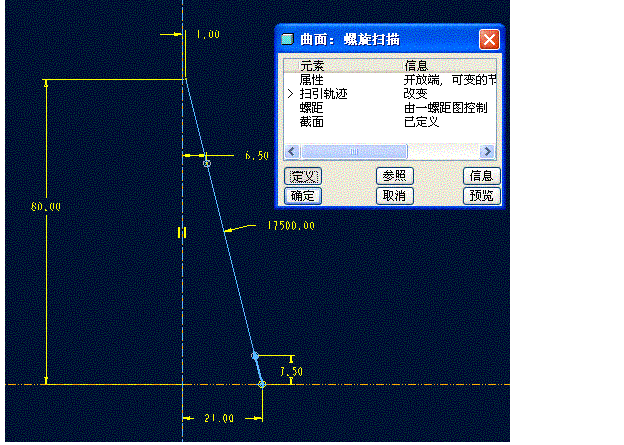Click the 预览 (Preview) button
The width and height of the screenshot is (624, 445).
tap(482, 196)
